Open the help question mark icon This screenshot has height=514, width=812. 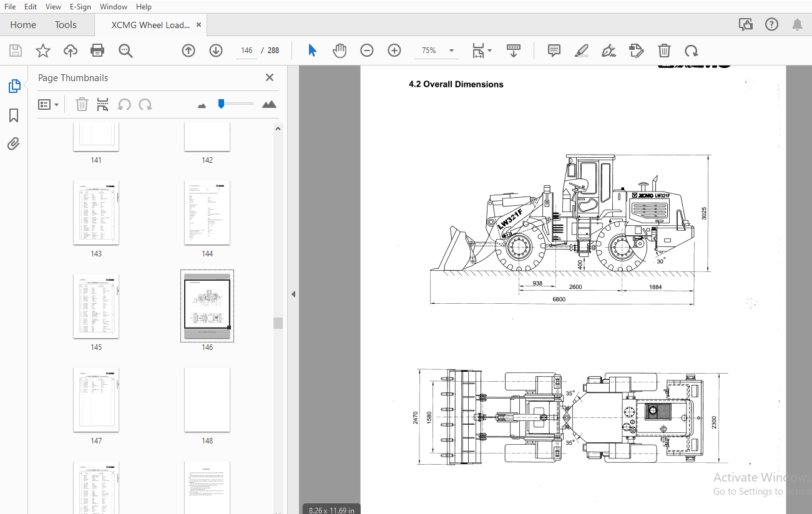772,25
